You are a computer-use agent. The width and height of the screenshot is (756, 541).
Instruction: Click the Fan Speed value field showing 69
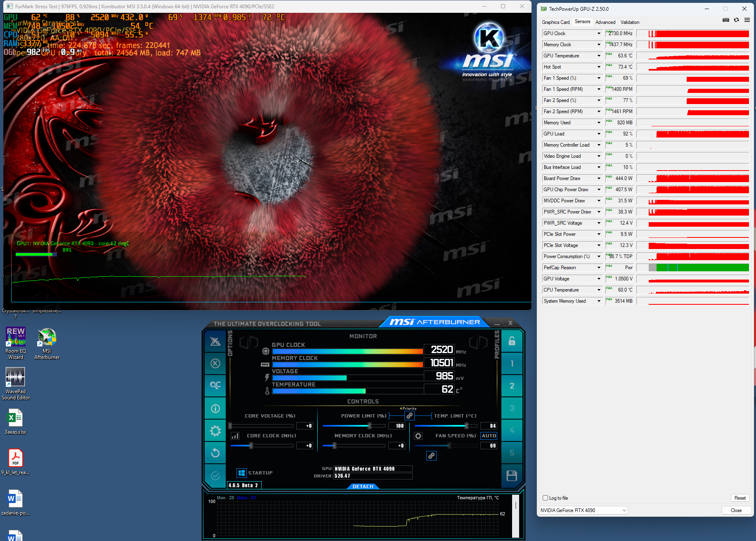[489, 446]
